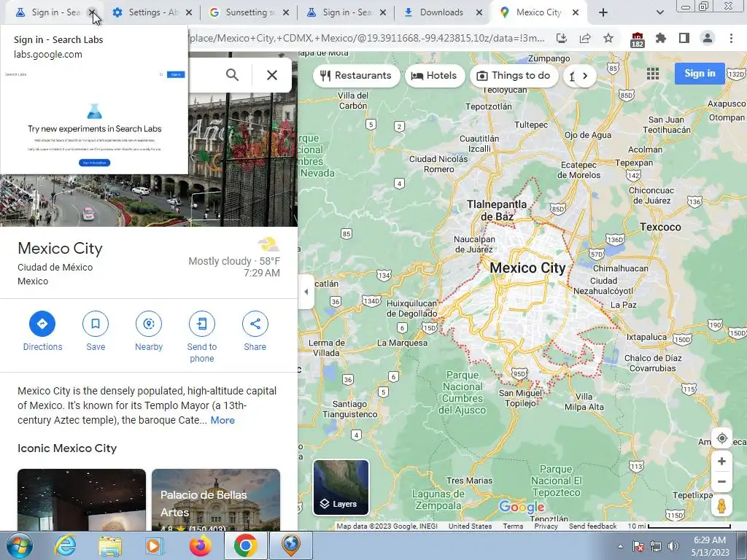Open the Windows Start button
Viewport: 747px width, 560px height.
click(x=20, y=545)
